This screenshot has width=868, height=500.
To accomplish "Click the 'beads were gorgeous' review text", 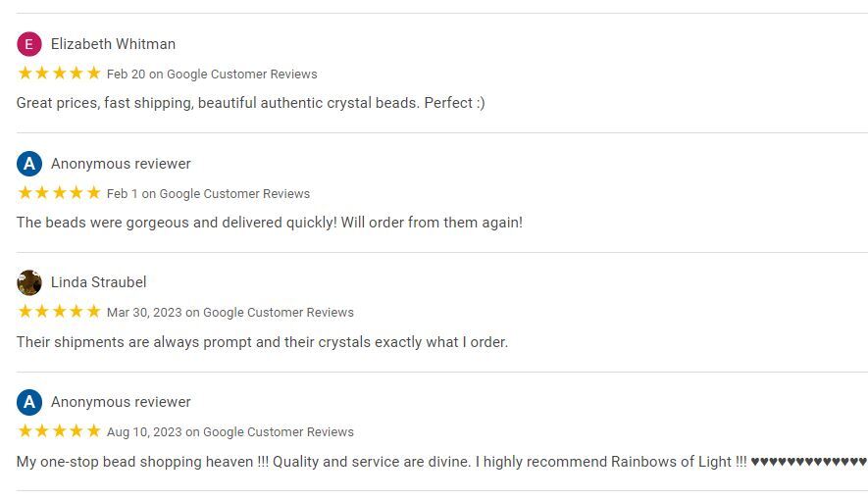I will (270, 223).
